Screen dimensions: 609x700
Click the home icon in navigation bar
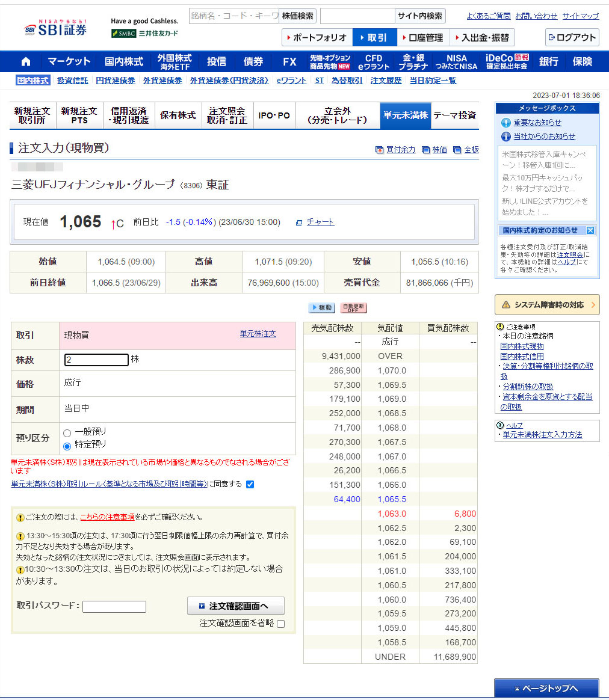pyautogui.click(x=25, y=62)
